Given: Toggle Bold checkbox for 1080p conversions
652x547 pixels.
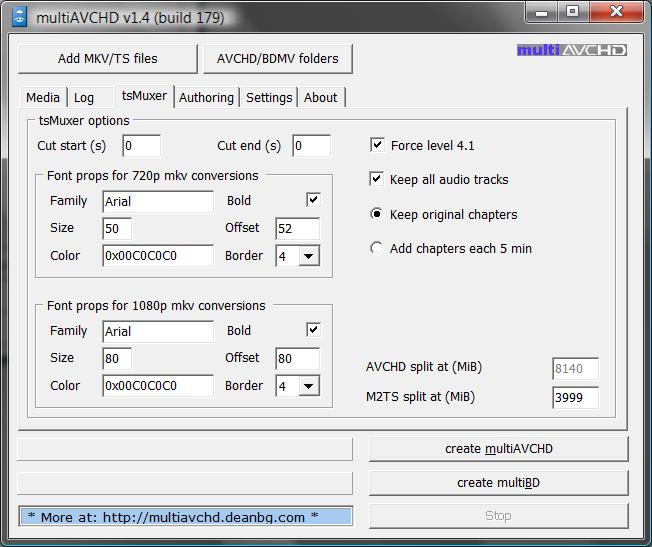Looking at the screenshot, I should click(313, 329).
